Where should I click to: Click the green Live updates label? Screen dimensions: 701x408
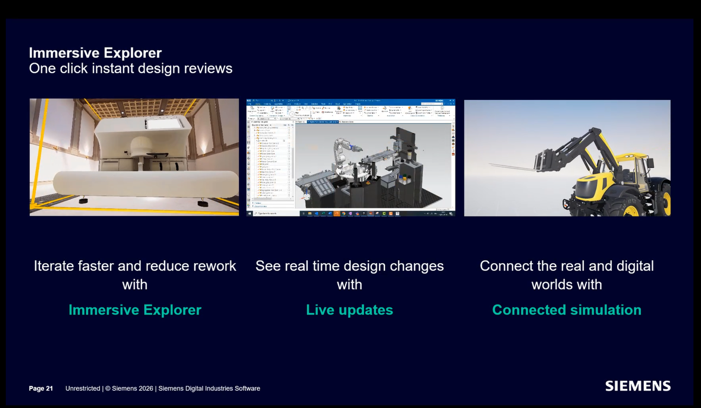[x=349, y=310]
